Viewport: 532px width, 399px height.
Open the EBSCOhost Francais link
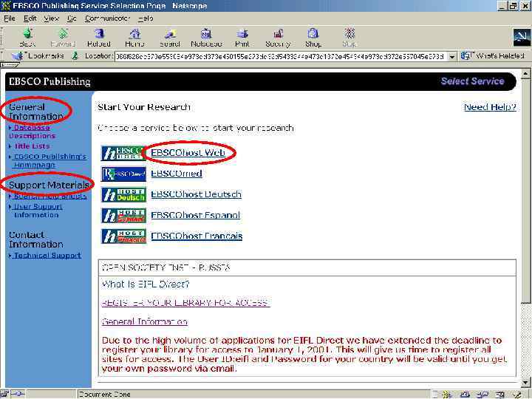197,236
